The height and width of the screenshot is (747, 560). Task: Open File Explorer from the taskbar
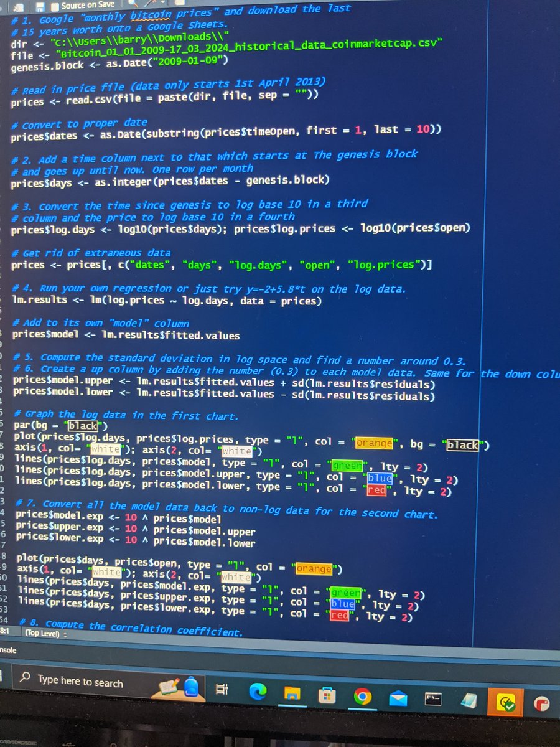292,693
